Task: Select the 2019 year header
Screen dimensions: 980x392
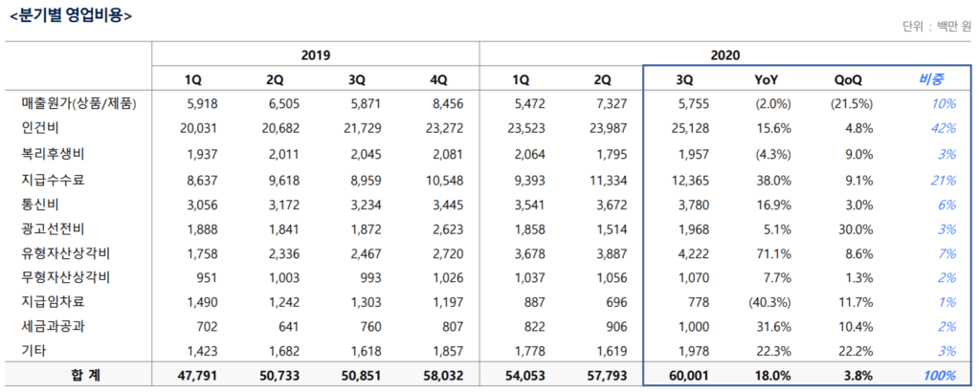Action: (315, 55)
